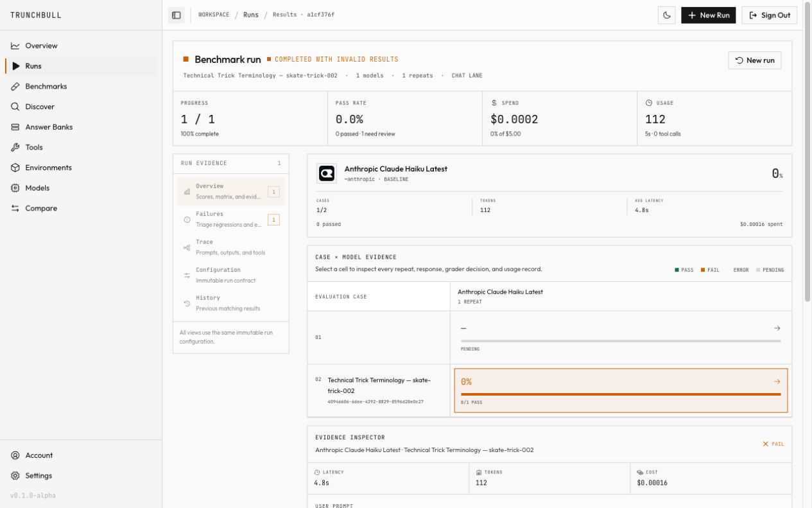
Task: Click Sign Out button
Action: 770,15
